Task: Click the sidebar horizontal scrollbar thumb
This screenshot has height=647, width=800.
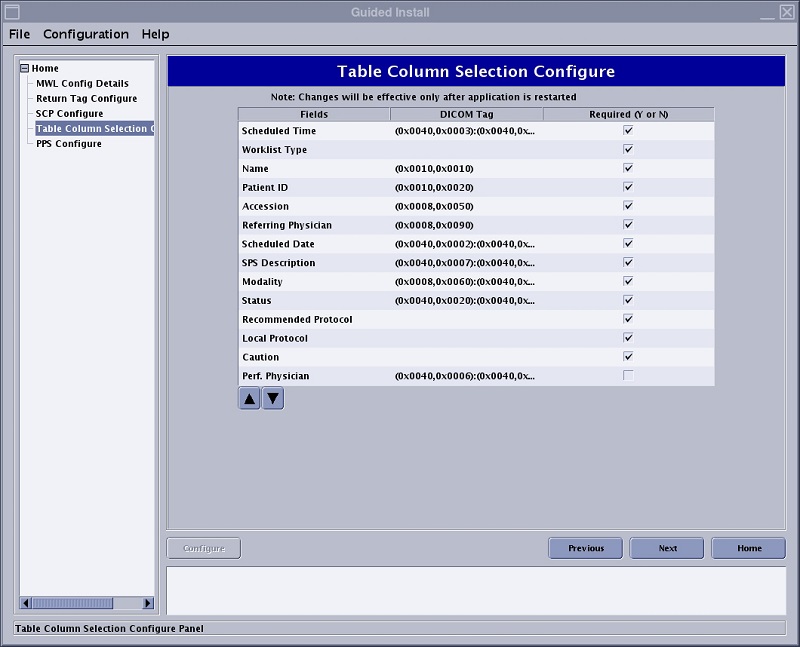Action: tap(73, 603)
